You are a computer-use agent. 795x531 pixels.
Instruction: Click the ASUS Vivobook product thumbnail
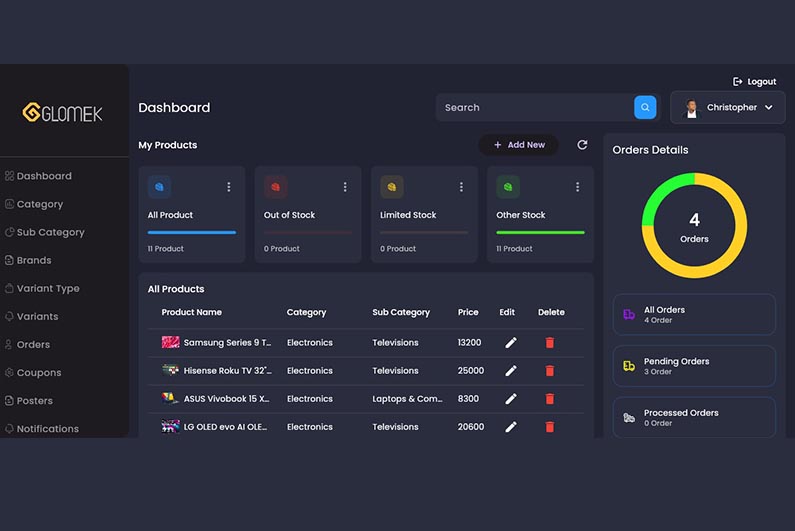(x=170, y=399)
